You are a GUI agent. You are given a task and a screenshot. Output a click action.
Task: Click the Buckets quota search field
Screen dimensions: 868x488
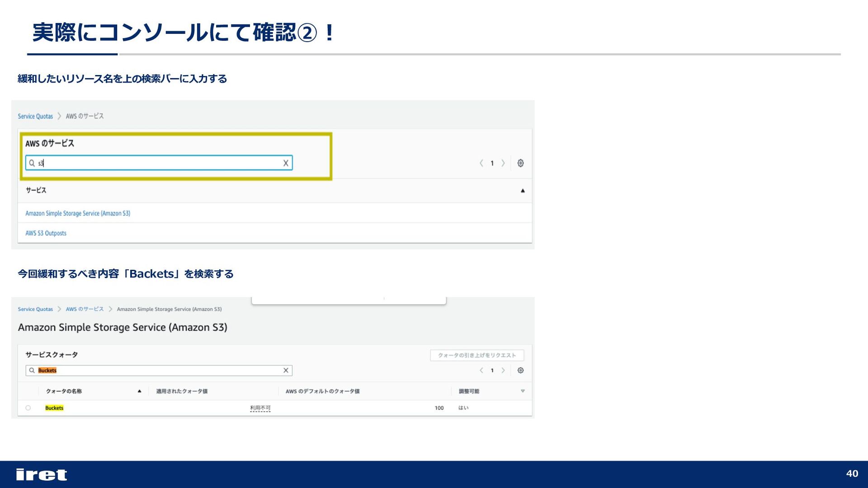coord(159,371)
